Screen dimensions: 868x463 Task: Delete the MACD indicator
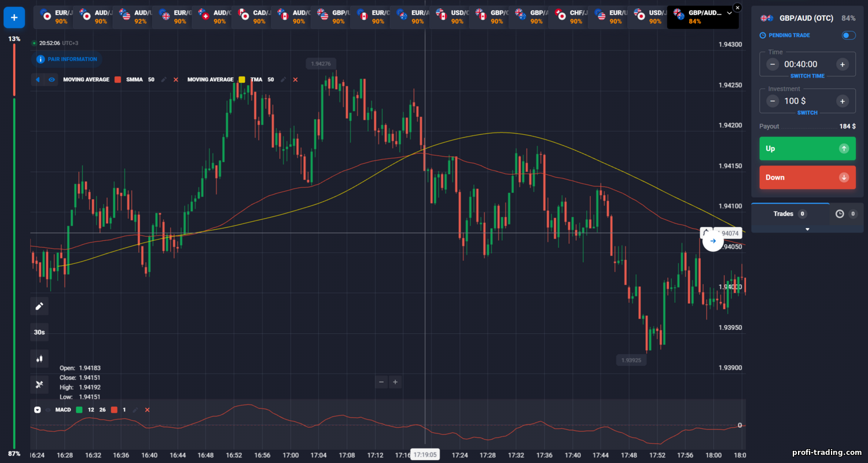click(x=147, y=410)
